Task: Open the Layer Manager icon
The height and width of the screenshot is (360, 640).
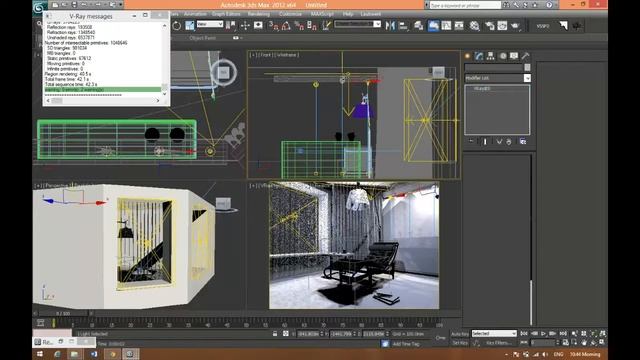Action: point(419,25)
